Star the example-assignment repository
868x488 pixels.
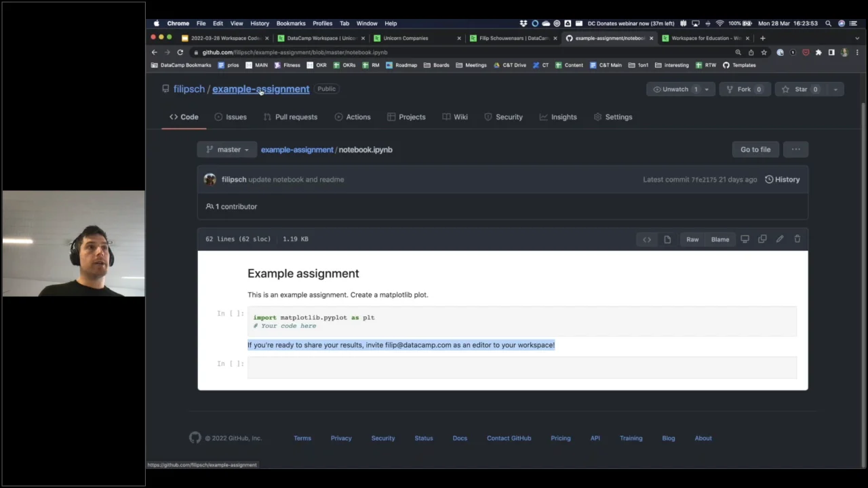tap(800, 89)
